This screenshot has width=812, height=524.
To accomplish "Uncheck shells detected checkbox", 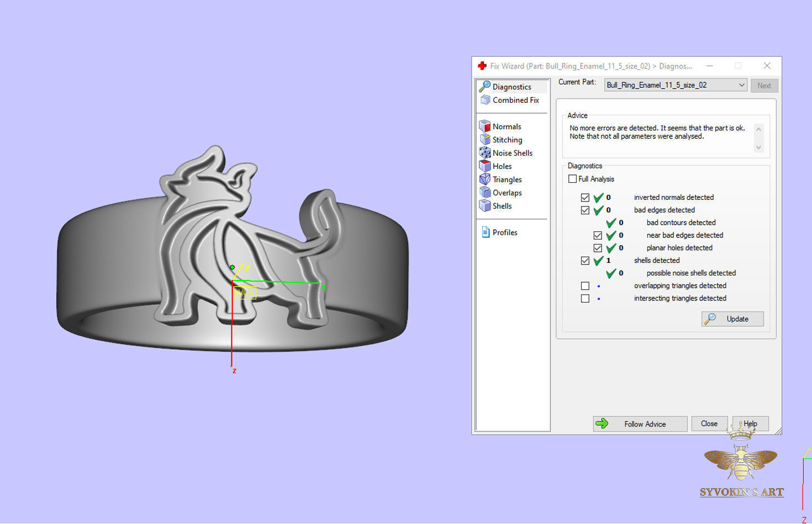I will coord(585,261).
